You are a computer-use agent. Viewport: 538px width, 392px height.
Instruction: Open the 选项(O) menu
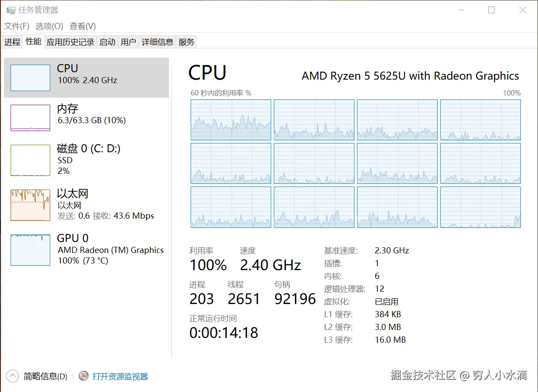point(49,26)
